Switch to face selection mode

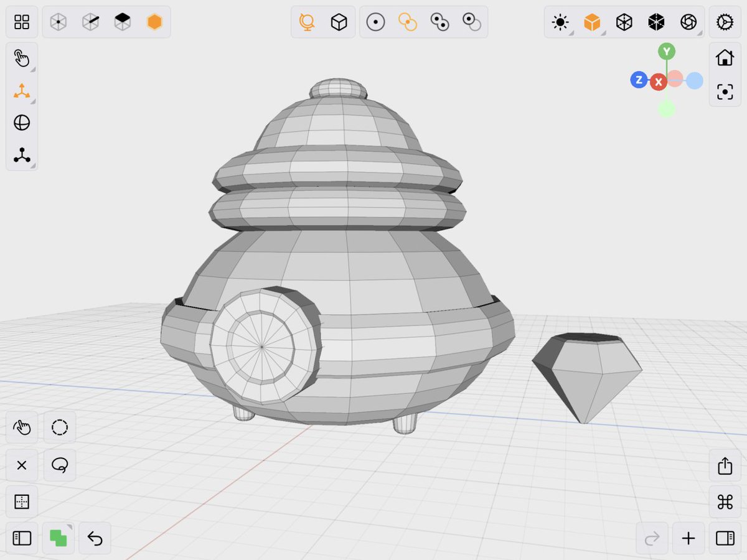coord(123,22)
